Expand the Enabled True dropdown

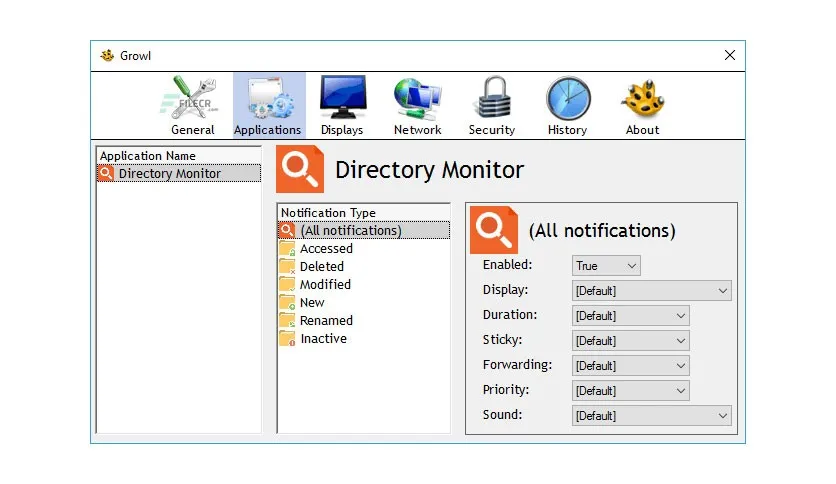[x=606, y=265]
